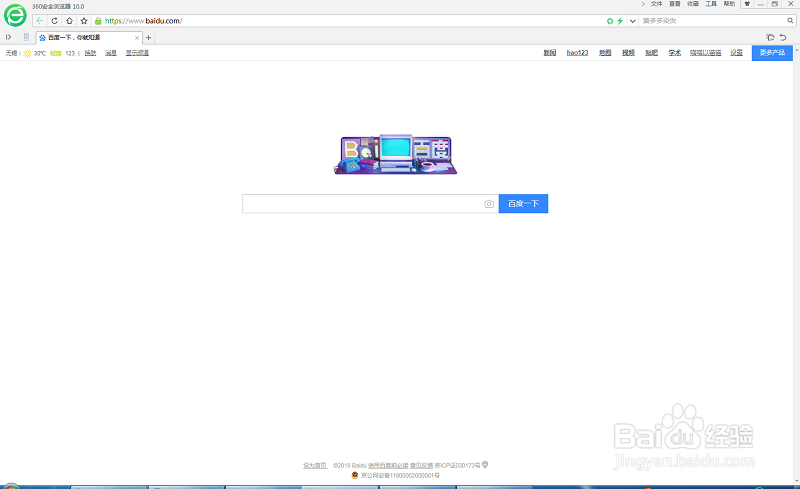
Task: Open a new tab with plus button
Action: pyautogui.click(x=148, y=37)
